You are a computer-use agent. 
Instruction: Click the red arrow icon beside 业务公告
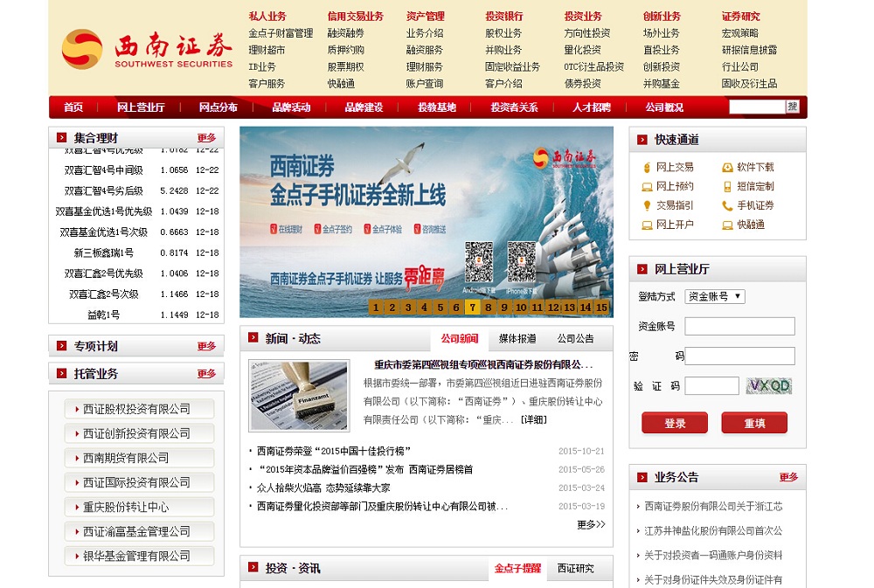pos(642,477)
